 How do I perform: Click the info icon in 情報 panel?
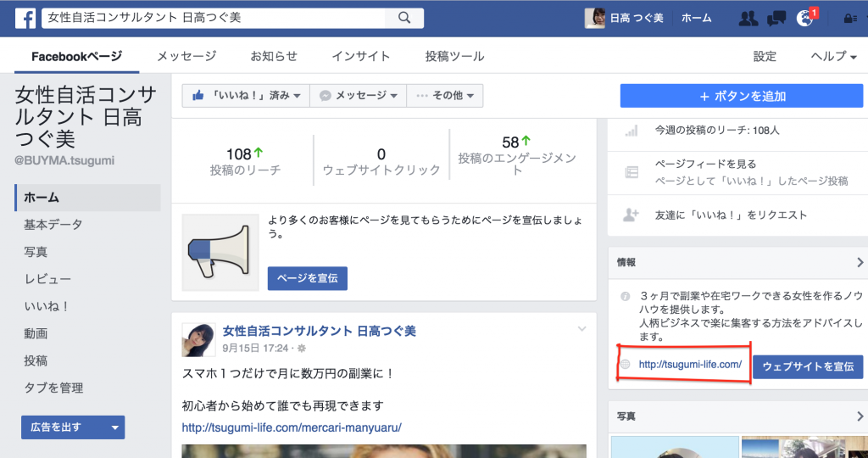click(x=626, y=296)
